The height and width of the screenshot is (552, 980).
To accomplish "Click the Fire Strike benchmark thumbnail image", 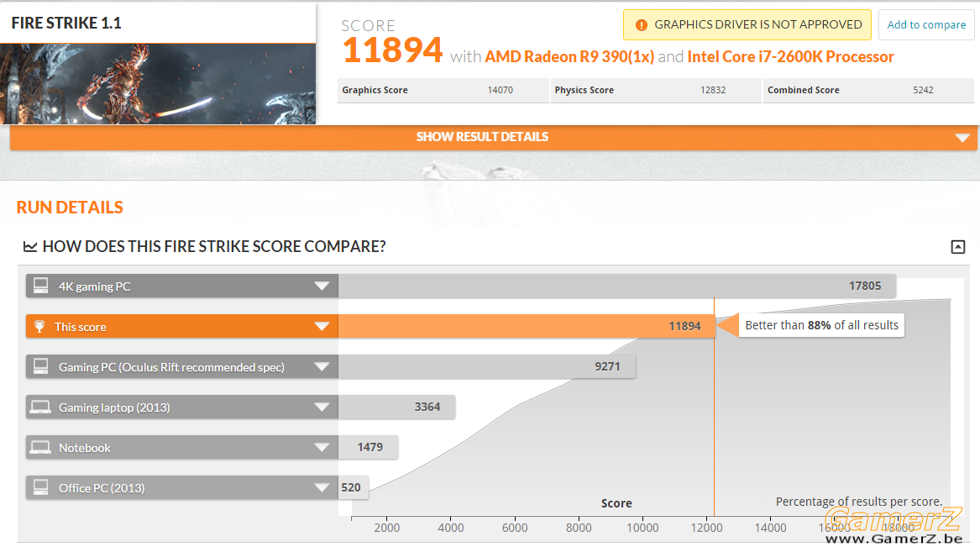I will (x=158, y=84).
